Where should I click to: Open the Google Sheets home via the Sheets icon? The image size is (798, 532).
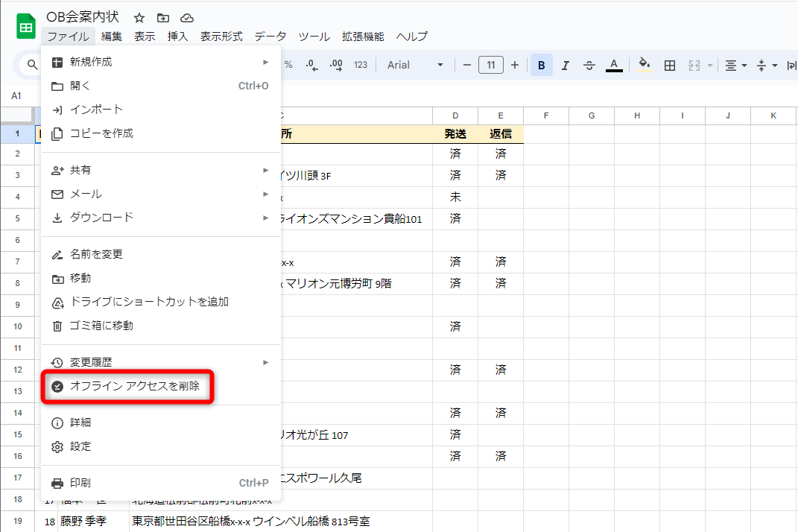[x=25, y=25]
